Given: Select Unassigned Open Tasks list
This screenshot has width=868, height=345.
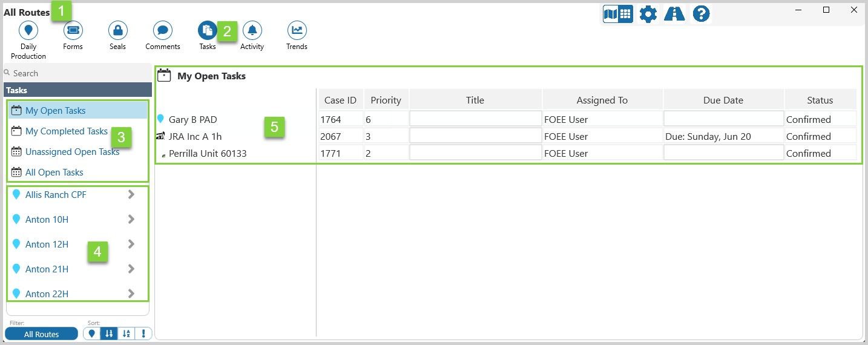Looking at the screenshot, I should coord(72,152).
